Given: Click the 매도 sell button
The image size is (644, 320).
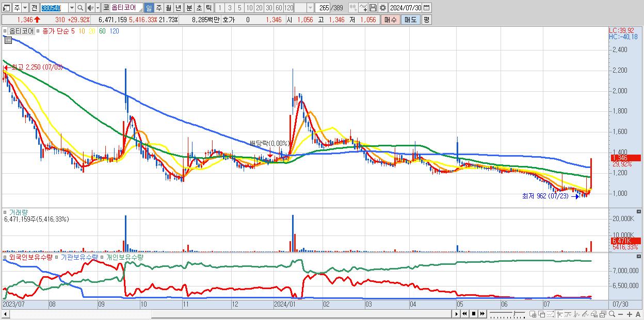Looking at the screenshot, I should 410,20.
